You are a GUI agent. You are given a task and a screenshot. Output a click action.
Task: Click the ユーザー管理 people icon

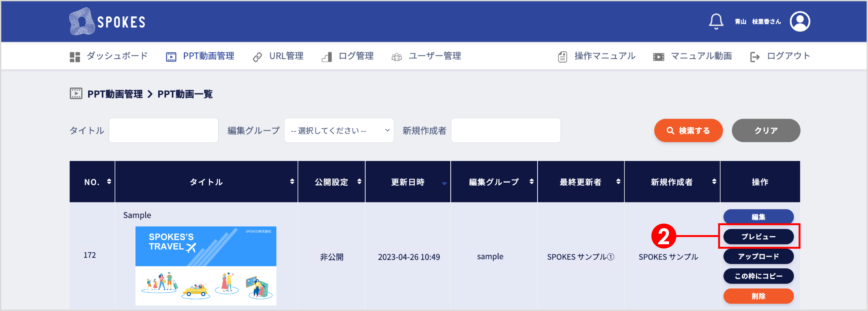(x=397, y=56)
